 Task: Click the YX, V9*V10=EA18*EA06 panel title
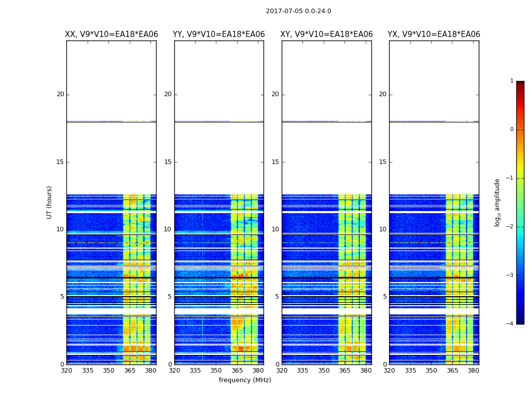(434, 34)
